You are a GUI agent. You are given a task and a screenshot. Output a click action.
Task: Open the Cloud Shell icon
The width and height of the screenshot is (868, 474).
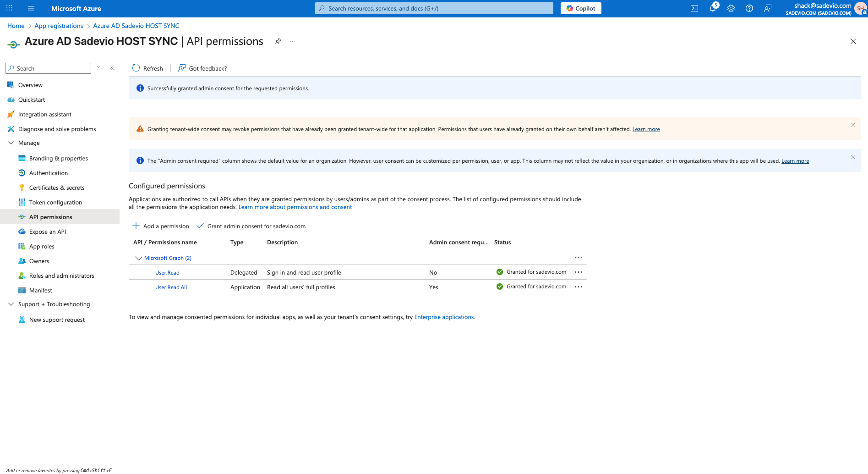click(x=694, y=8)
